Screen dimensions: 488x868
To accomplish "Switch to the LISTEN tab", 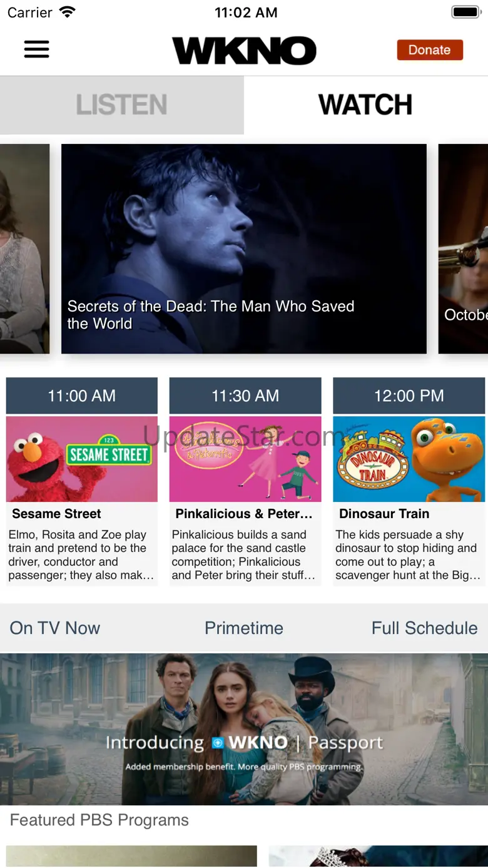I will pos(122,105).
